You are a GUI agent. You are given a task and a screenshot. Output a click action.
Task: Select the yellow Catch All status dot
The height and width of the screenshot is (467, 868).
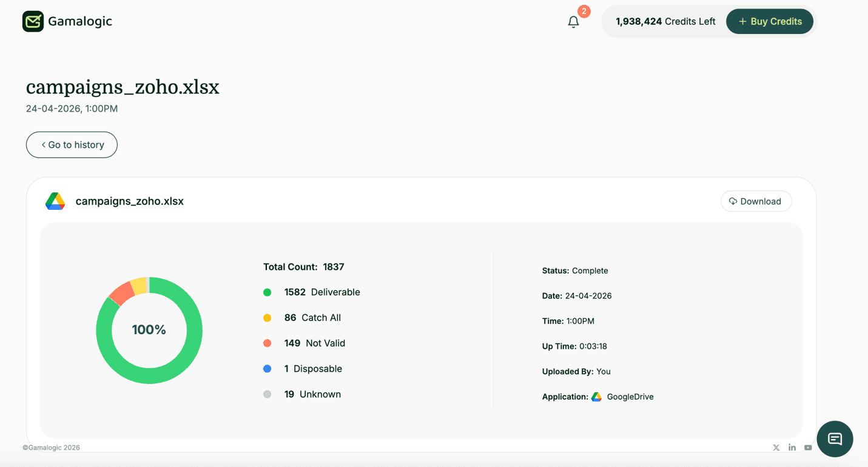[267, 317]
